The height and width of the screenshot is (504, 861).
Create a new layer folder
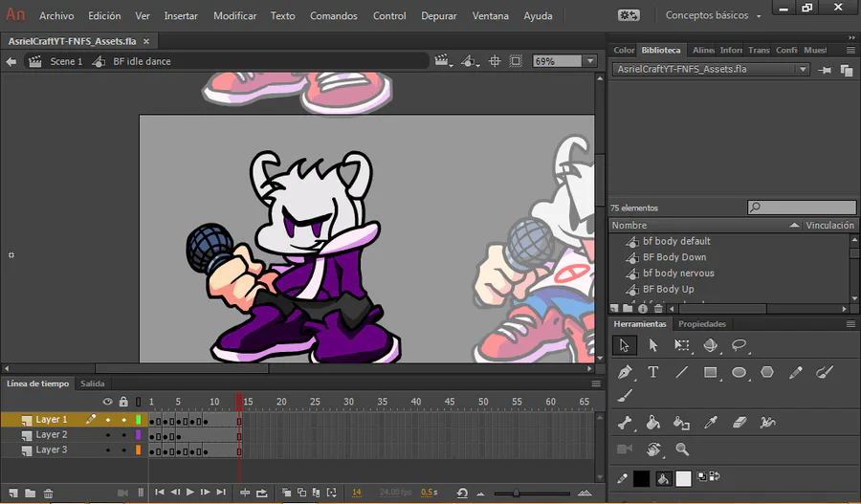pos(31,493)
